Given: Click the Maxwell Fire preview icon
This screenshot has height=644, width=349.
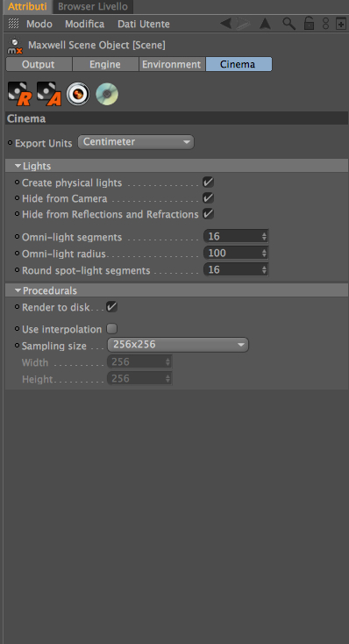Looking at the screenshot, I should pyautogui.click(x=78, y=94).
